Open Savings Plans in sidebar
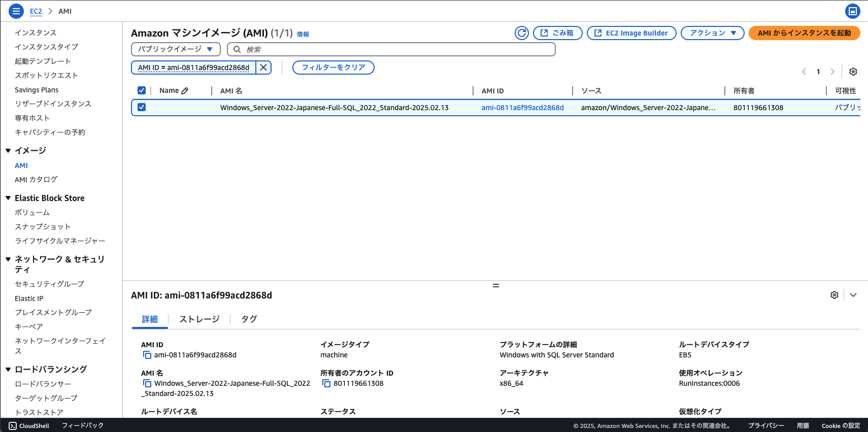This screenshot has width=868, height=432. tap(37, 90)
